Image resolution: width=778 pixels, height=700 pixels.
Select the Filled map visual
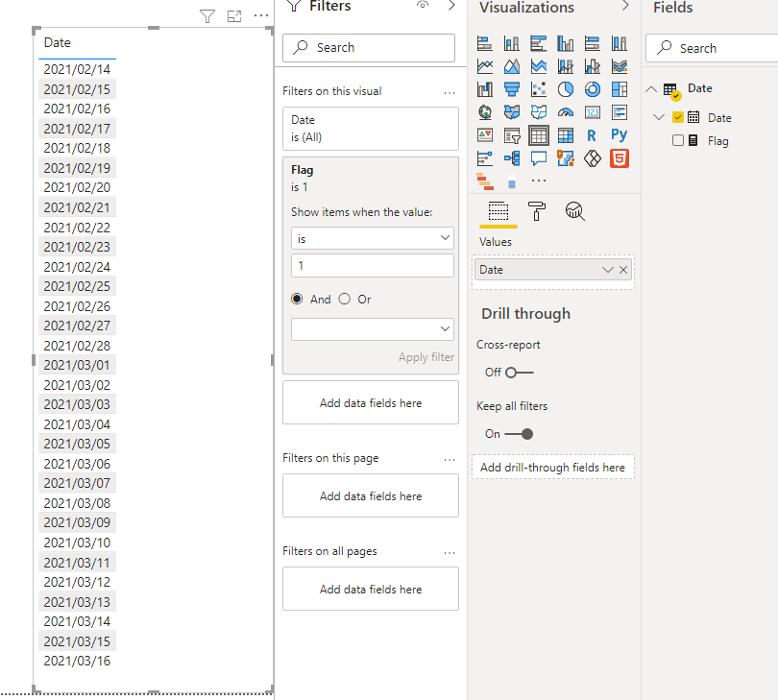tap(512, 112)
